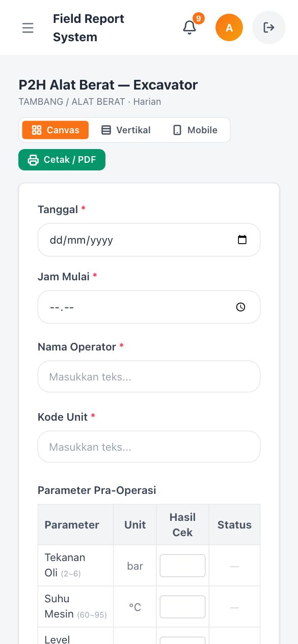Open the calendar picker in Tanggal
The image size is (298, 644).
point(242,240)
